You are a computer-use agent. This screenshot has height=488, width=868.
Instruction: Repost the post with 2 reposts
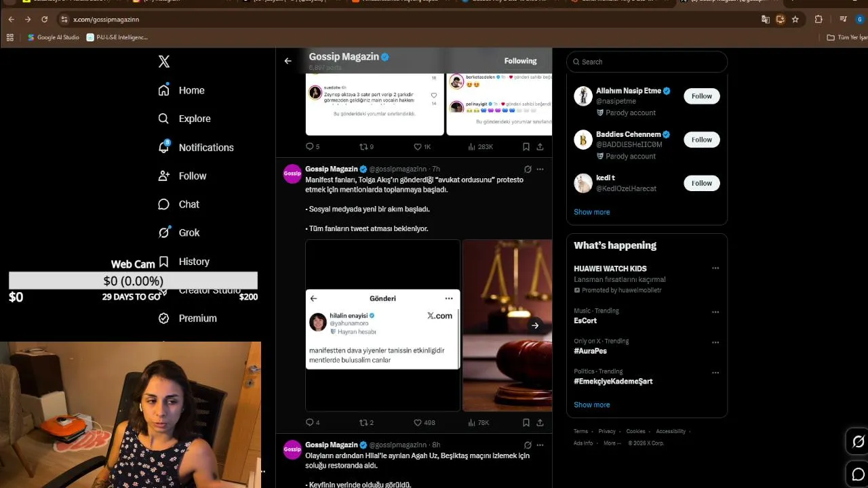pyautogui.click(x=366, y=422)
